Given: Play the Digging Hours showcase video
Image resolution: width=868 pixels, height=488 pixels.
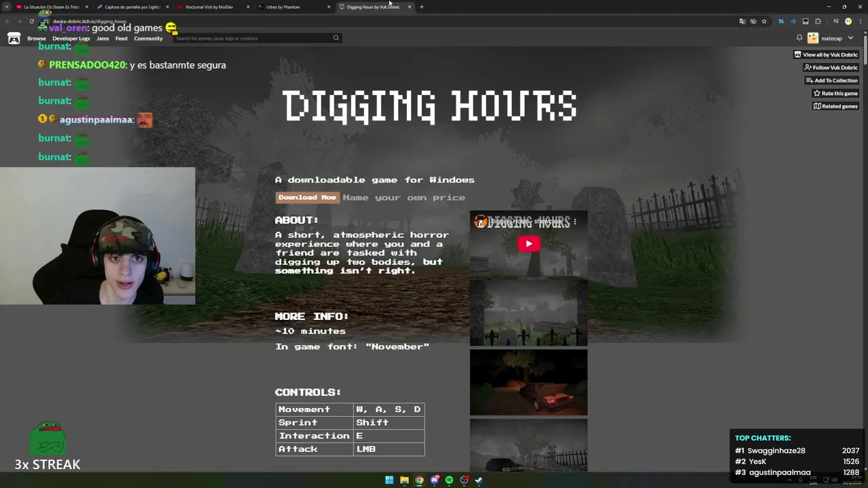Looking at the screenshot, I should click(x=529, y=243).
